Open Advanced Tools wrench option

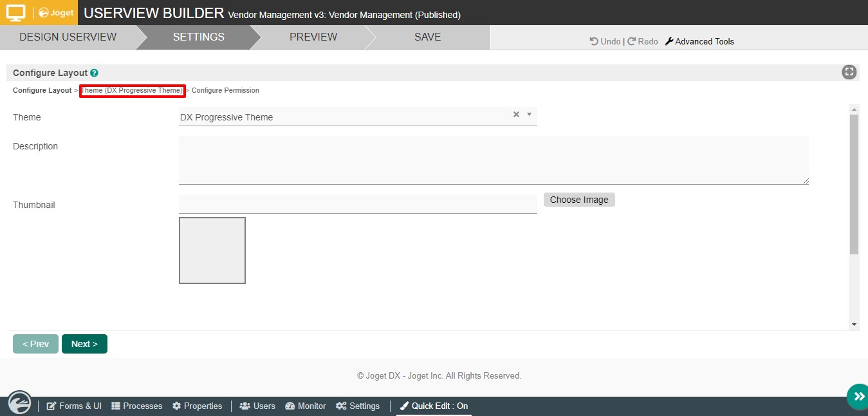[x=699, y=41]
